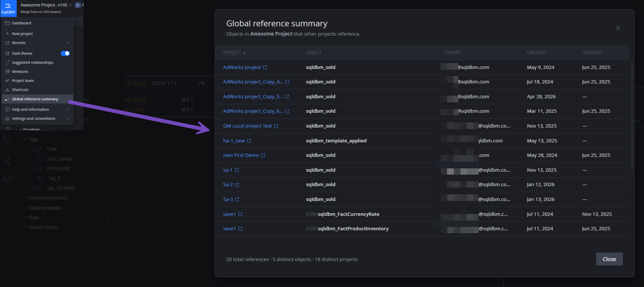
Task: Expand the Column templates node
Action: pos(26,198)
